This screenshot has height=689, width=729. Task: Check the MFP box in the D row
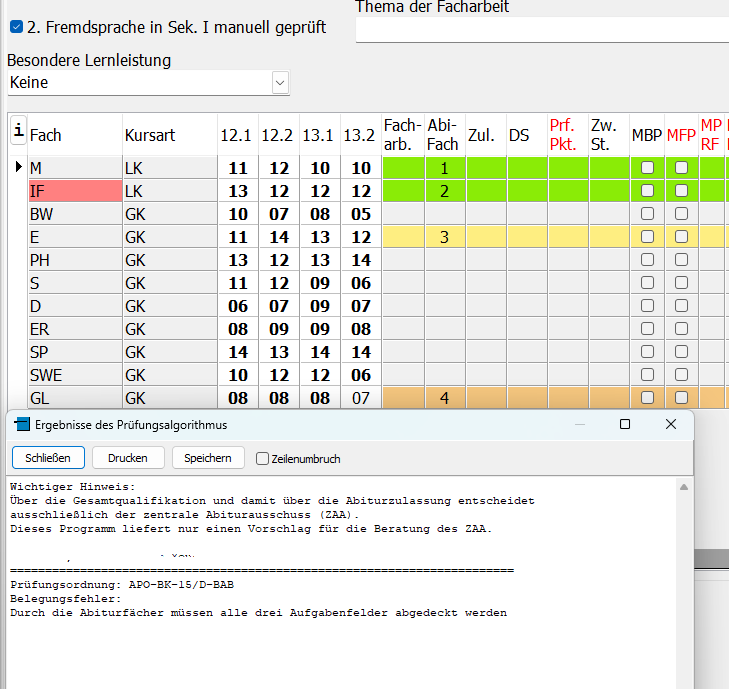681,305
